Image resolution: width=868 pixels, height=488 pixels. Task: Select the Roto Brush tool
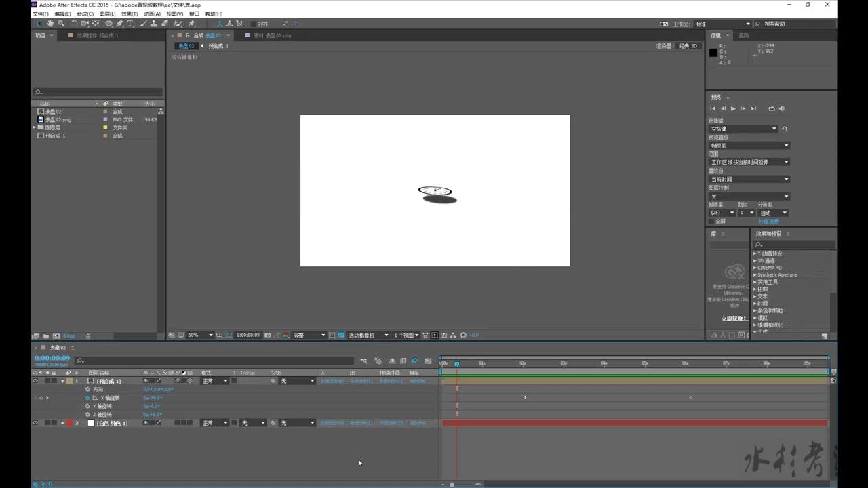pos(177,24)
